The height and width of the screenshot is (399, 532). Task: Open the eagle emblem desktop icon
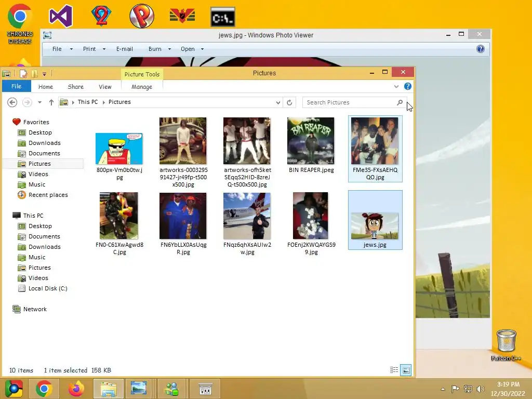(x=182, y=16)
